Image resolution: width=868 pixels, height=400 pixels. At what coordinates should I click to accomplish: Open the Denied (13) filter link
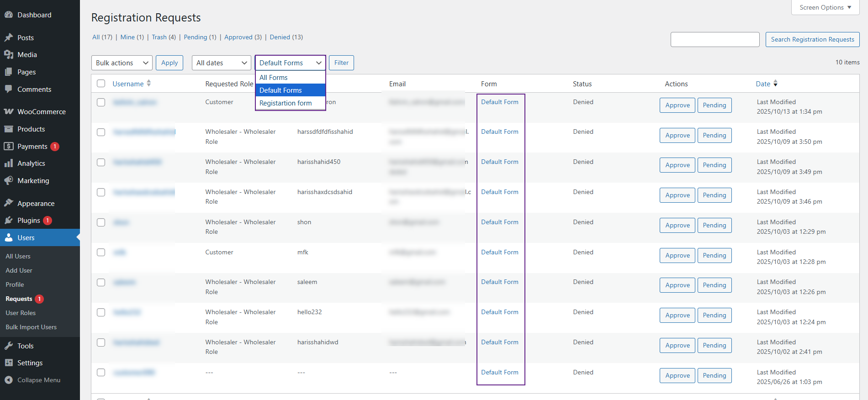click(x=286, y=37)
